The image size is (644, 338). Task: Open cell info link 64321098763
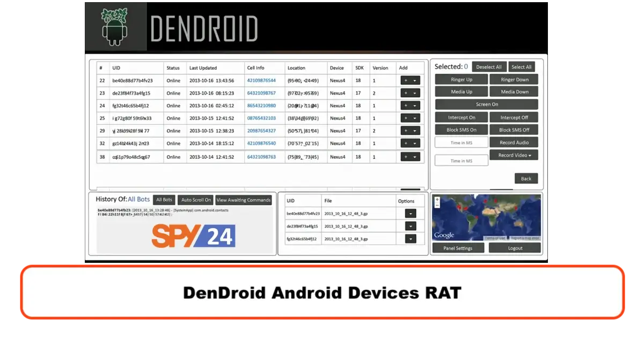point(261,157)
